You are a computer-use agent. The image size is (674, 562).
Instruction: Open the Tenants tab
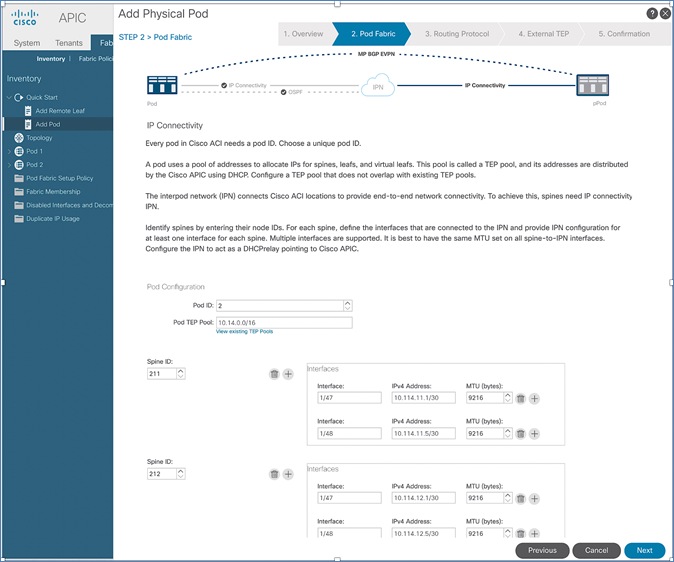(x=69, y=43)
